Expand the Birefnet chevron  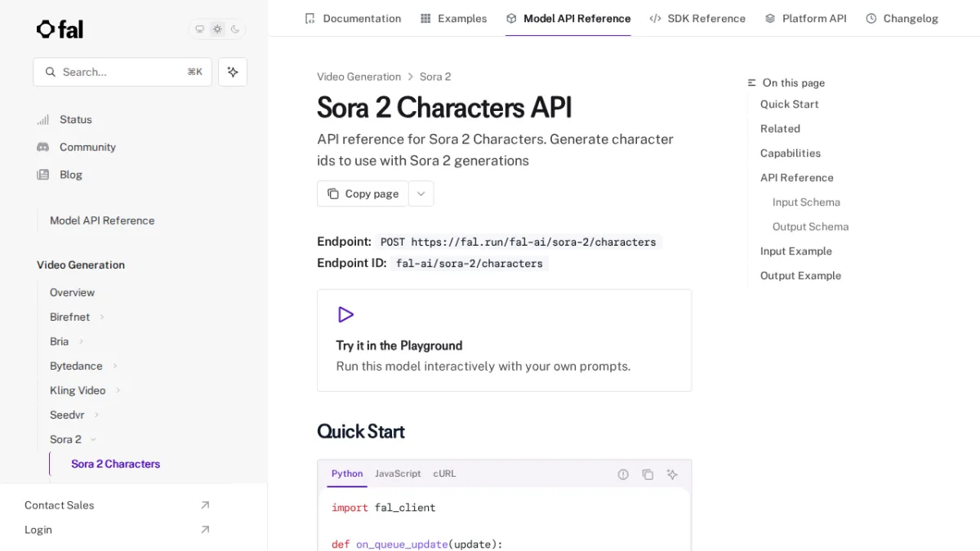click(x=102, y=317)
